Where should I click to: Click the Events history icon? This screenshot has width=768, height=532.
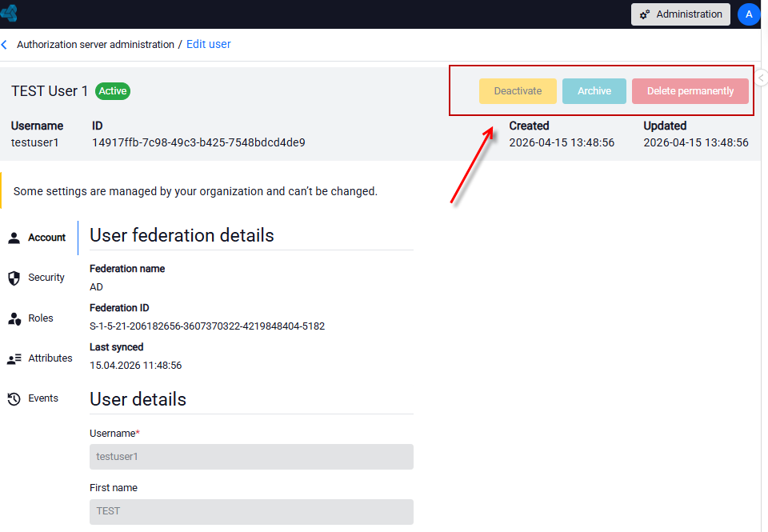(14, 398)
